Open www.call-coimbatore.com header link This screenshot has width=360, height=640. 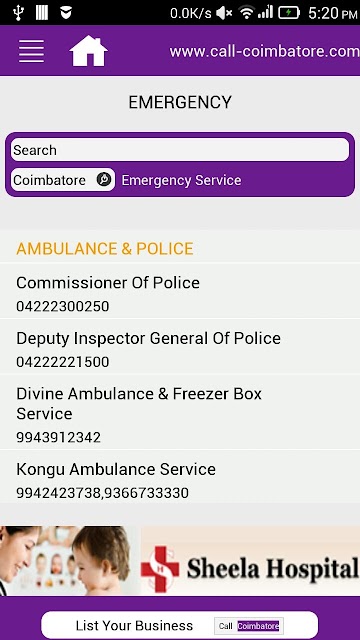[264, 51]
